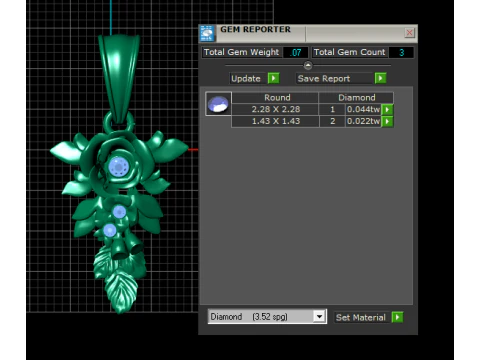Viewport: 480px width, 360px height.
Task: Select the pendant bail at the top
Action: (x=119, y=78)
